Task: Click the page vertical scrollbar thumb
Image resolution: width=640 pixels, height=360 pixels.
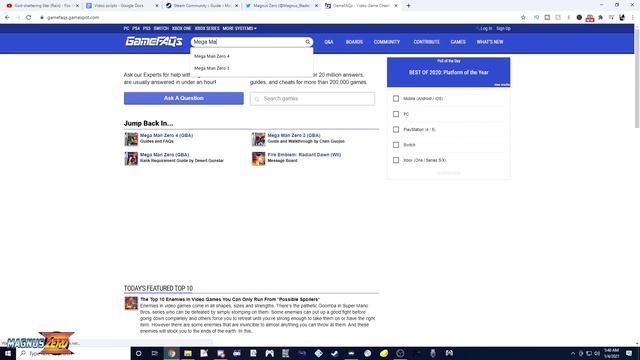Action: tap(637, 78)
